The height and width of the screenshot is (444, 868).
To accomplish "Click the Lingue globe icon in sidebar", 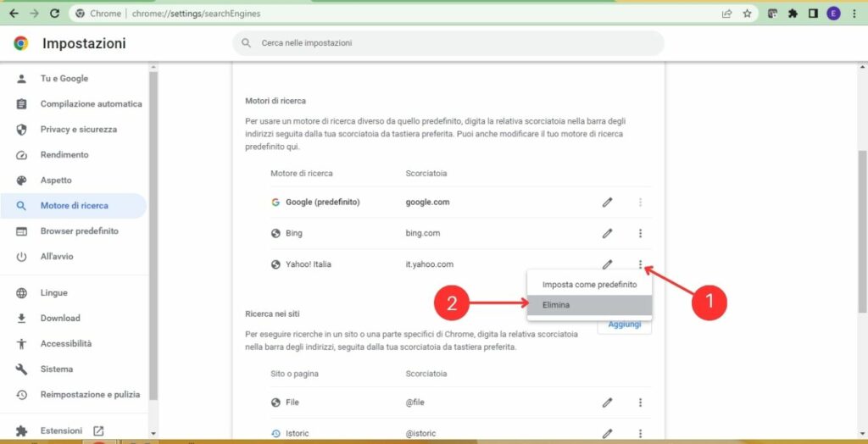I will [21, 293].
